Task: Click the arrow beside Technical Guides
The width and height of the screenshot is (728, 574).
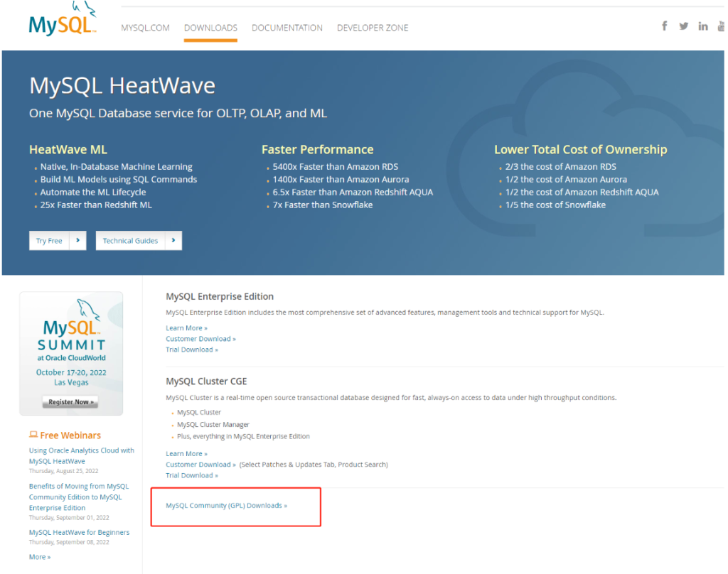Action: (173, 240)
